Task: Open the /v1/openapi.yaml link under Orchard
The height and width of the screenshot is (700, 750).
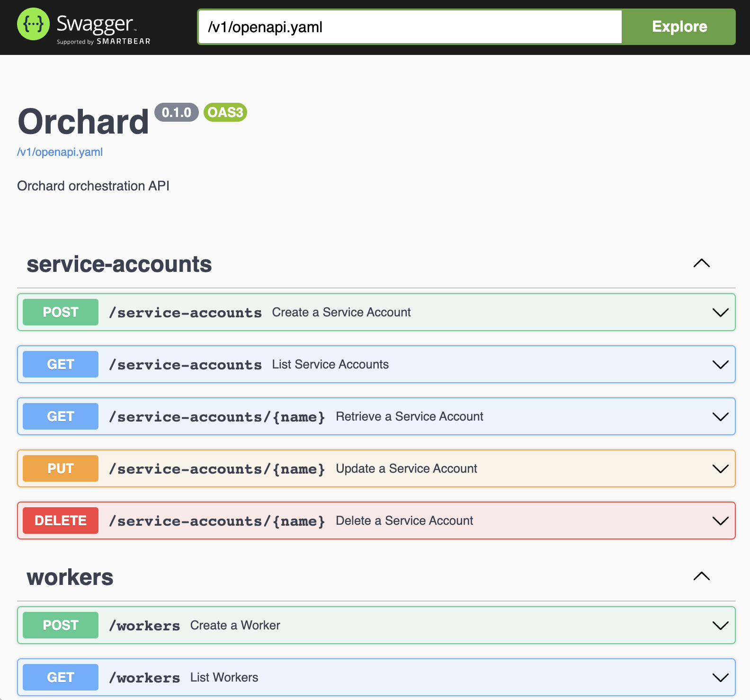Action: click(60, 152)
